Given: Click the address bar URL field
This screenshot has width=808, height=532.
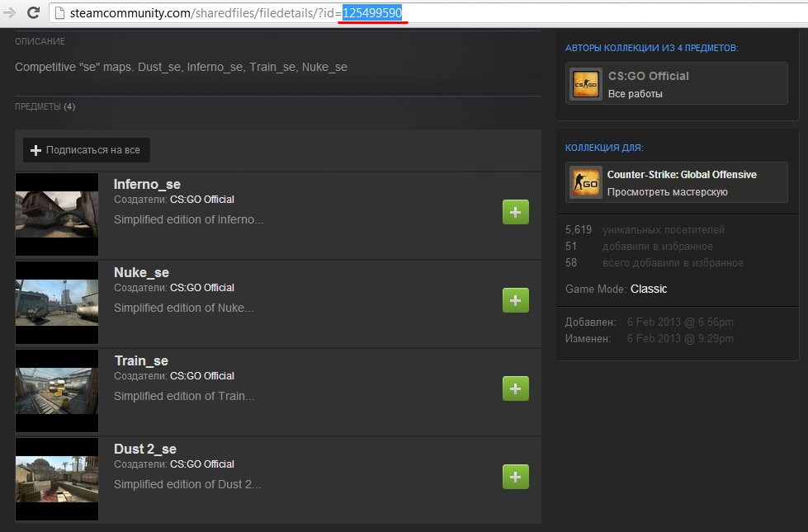Looking at the screenshot, I should [428, 13].
